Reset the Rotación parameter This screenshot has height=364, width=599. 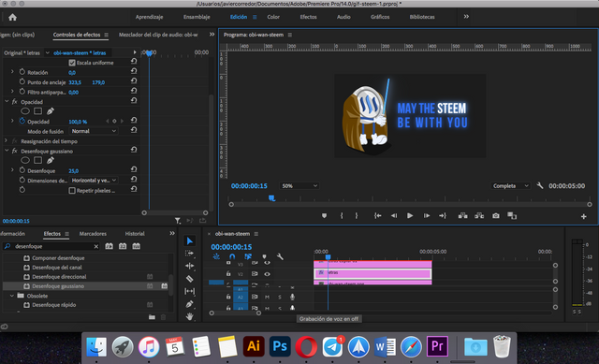coord(134,71)
